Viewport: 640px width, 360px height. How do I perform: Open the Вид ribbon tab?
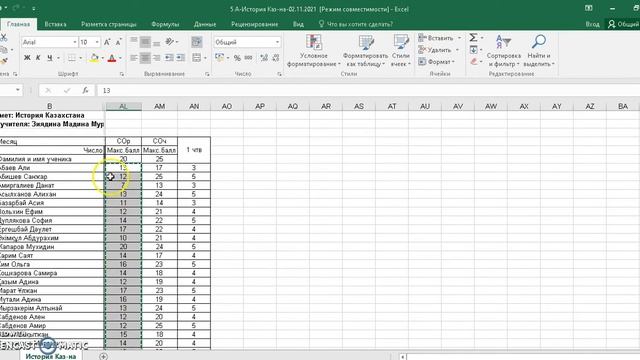pos(298,24)
